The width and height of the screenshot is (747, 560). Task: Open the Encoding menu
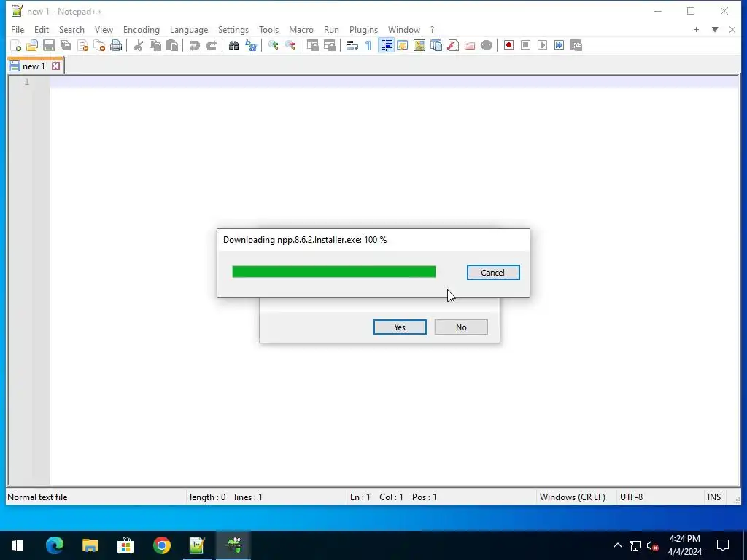coord(142,29)
